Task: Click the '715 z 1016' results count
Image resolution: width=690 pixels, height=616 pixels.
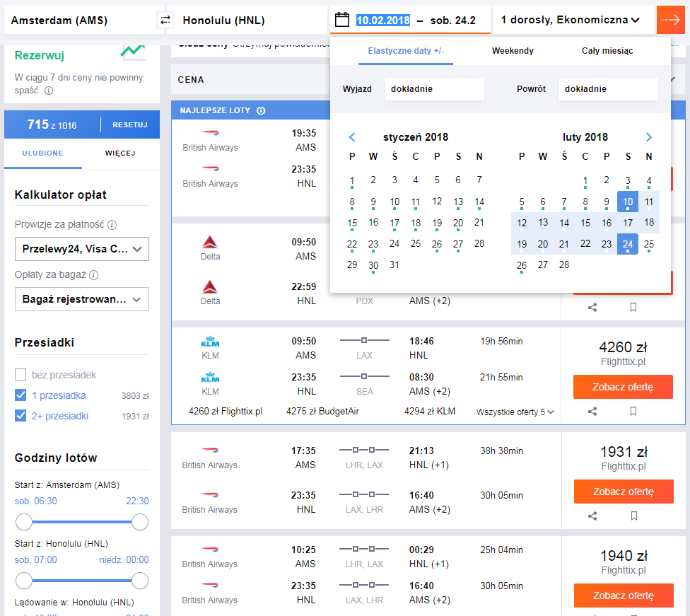Action: click(52, 124)
